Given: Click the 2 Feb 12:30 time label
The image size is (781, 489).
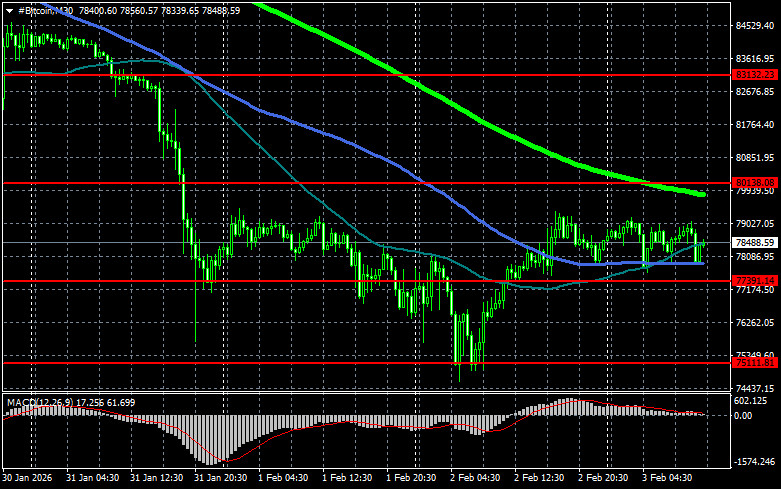Looking at the screenshot, I should [x=539, y=478].
